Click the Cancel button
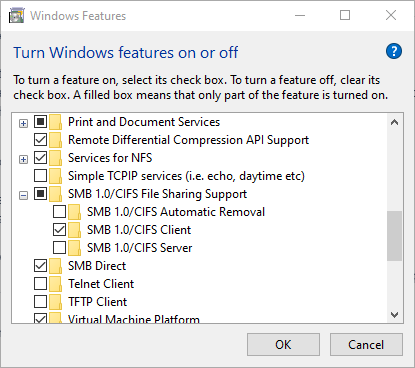415x368 pixels. pyautogui.click(x=366, y=344)
